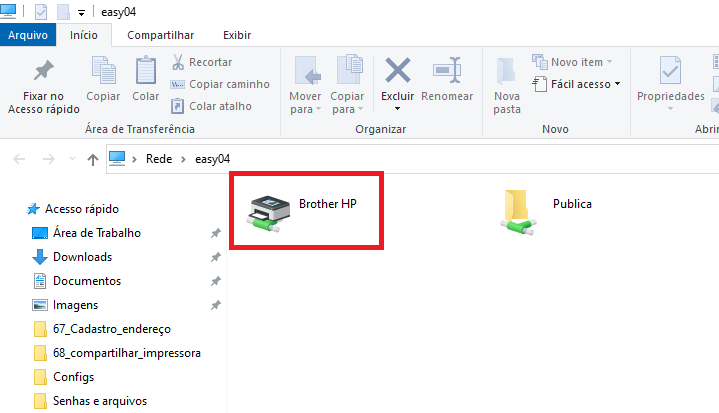This screenshot has height=413, width=719.
Task: Click the Propriedades icon
Action: point(670,70)
